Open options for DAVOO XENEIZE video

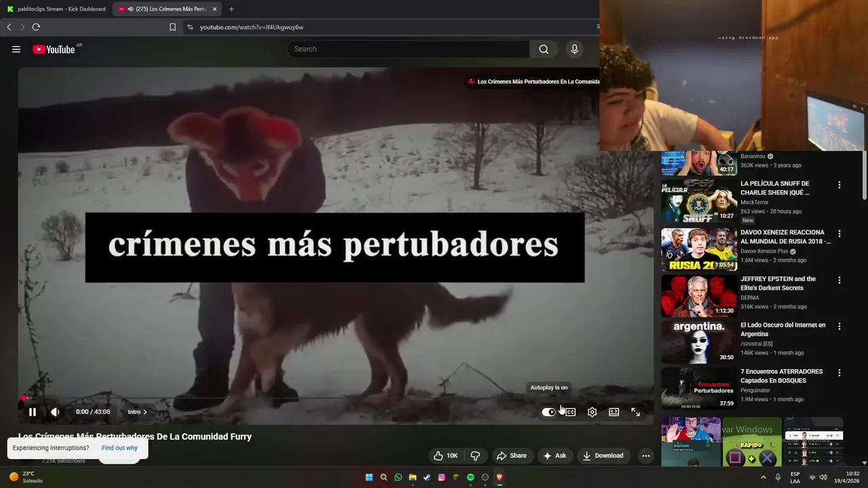[840, 234]
